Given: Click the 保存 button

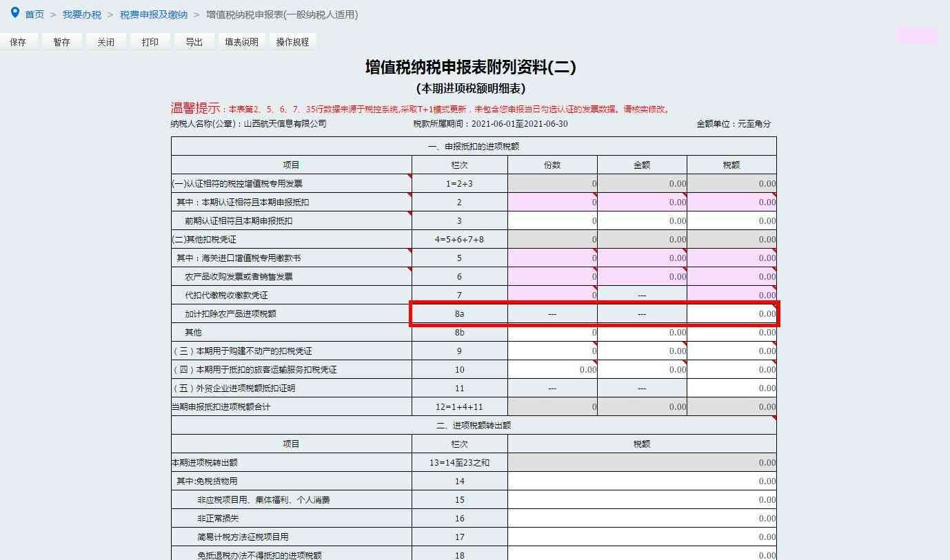Looking at the screenshot, I should [18, 42].
